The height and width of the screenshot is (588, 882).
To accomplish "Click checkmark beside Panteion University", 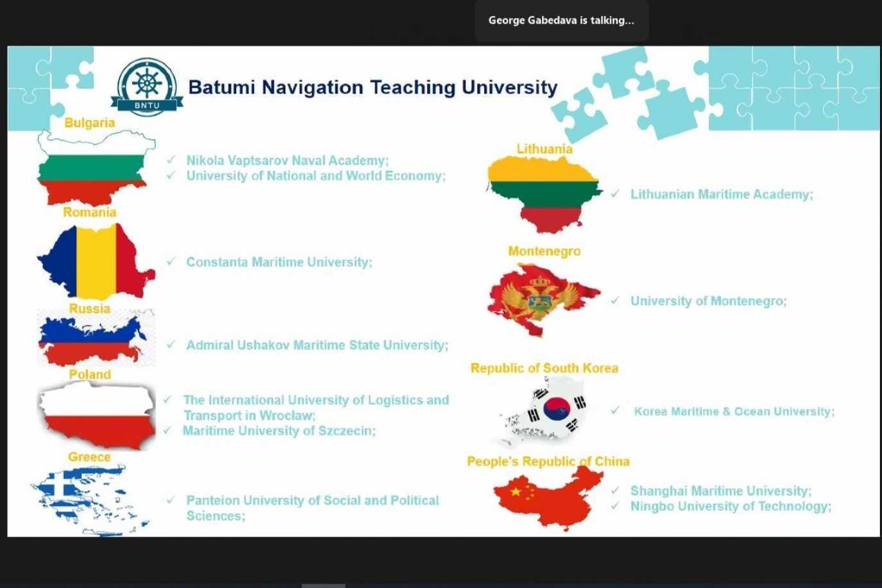I will [171, 500].
